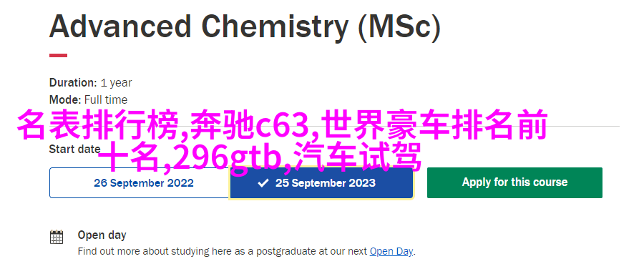Click the "1 year" duration value

coord(116,83)
